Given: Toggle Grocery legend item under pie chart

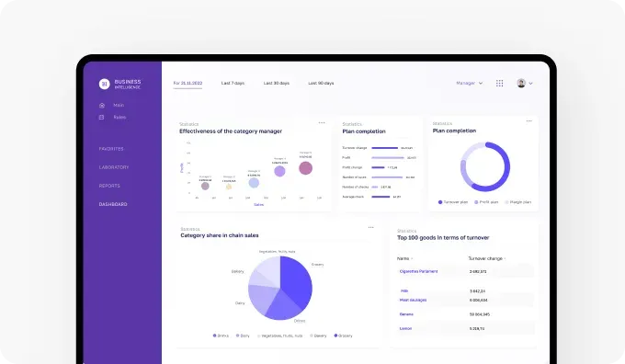Looking at the screenshot, I should 343,336.
